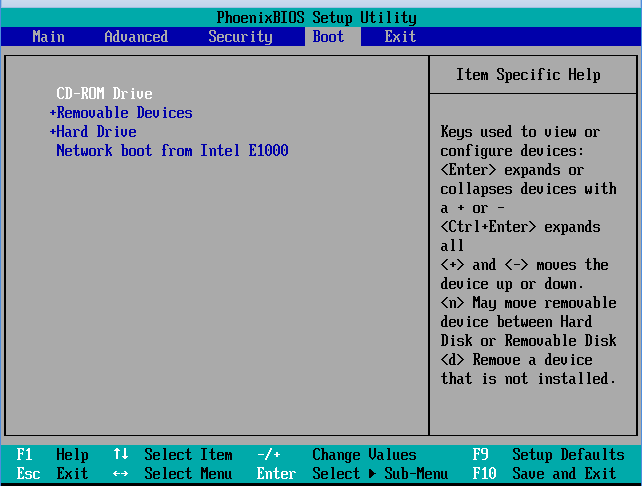The height and width of the screenshot is (486, 642).
Task: Click help line '<Ctrl+Enter> expands'
Action: click(520, 227)
